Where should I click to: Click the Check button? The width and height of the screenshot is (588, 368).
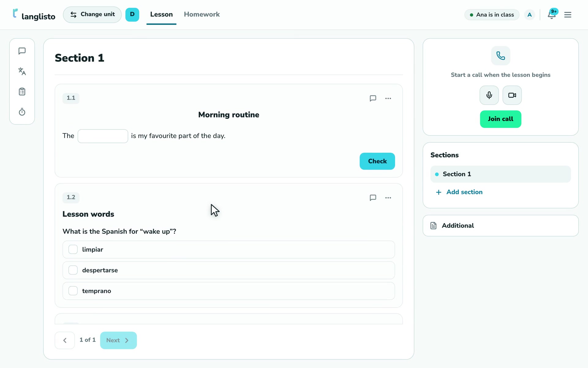click(x=377, y=161)
